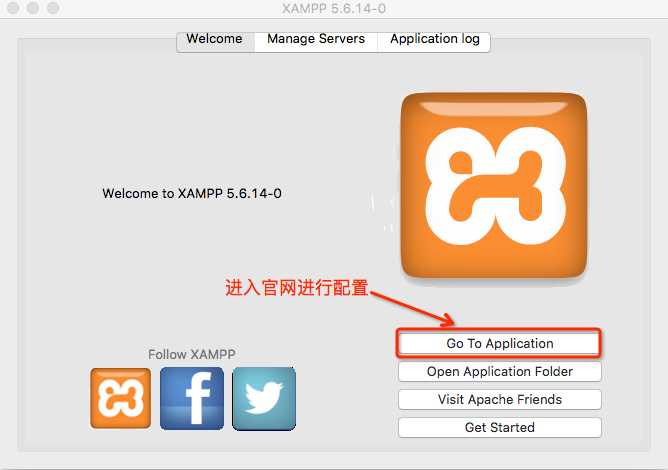Open the XAMPP orange follow icon
This screenshot has width=668, height=470.
tap(121, 398)
